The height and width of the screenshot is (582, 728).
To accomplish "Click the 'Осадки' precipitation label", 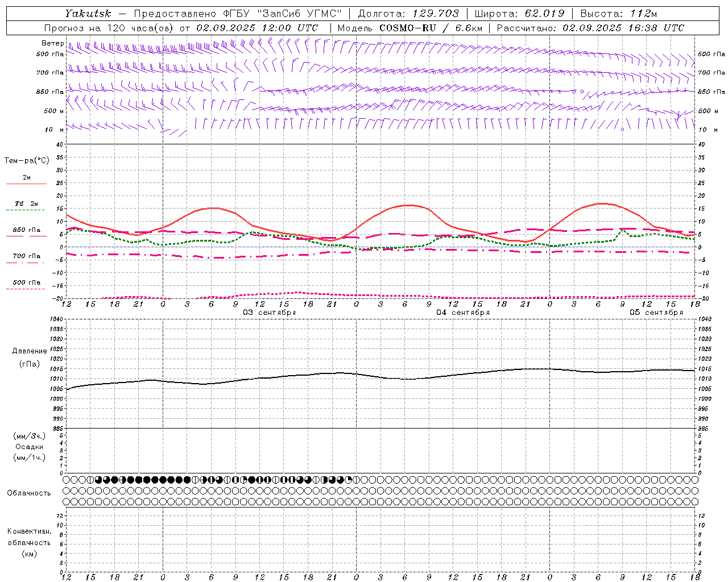I will click(x=30, y=447).
